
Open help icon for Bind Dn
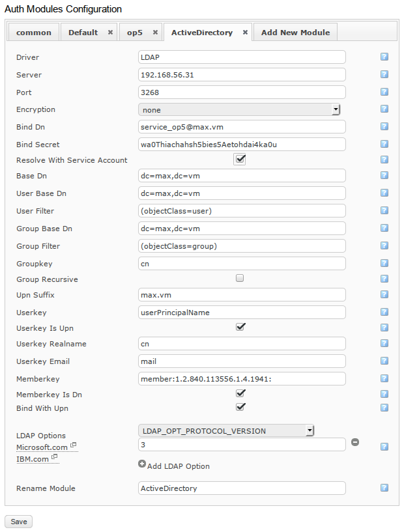(384, 126)
